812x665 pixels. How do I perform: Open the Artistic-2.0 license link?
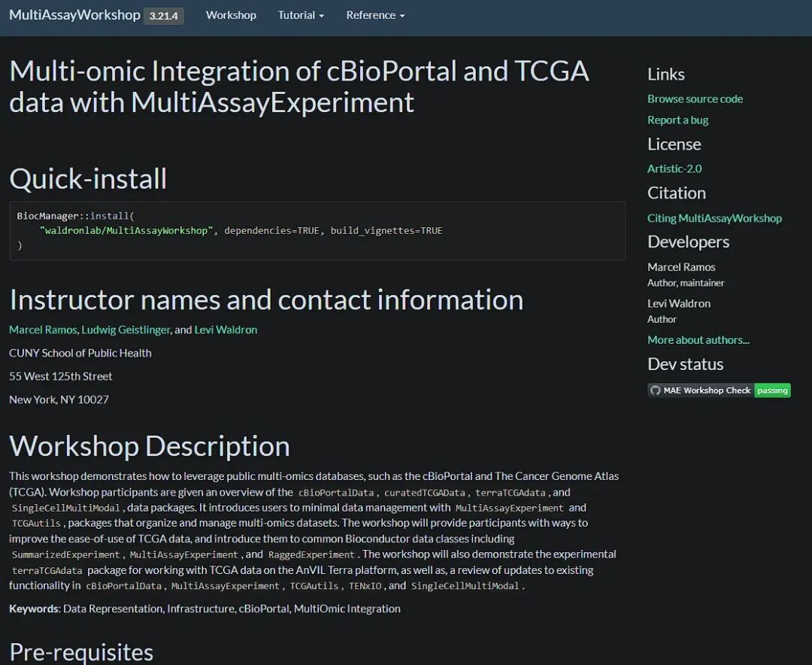[674, 169]
